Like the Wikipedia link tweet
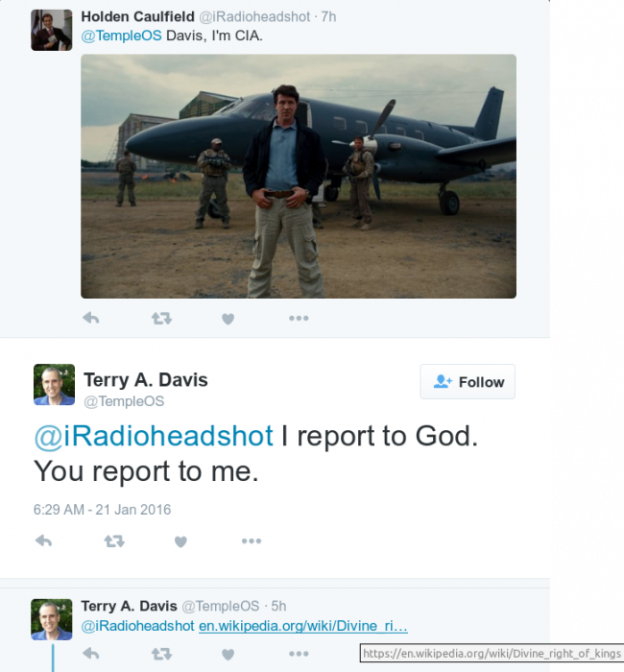Screen dimensions: 624x672 228,654
